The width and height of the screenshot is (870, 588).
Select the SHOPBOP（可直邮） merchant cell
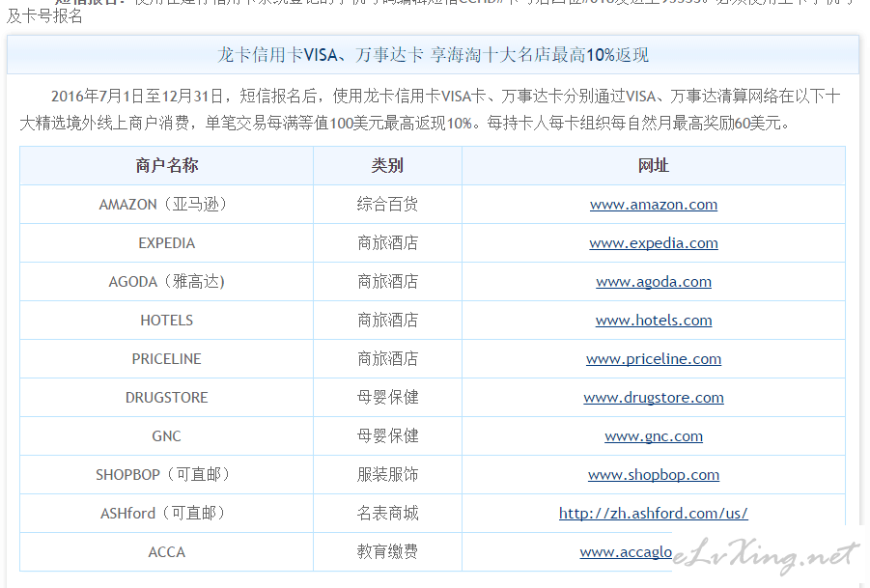[x=166, y=475]
